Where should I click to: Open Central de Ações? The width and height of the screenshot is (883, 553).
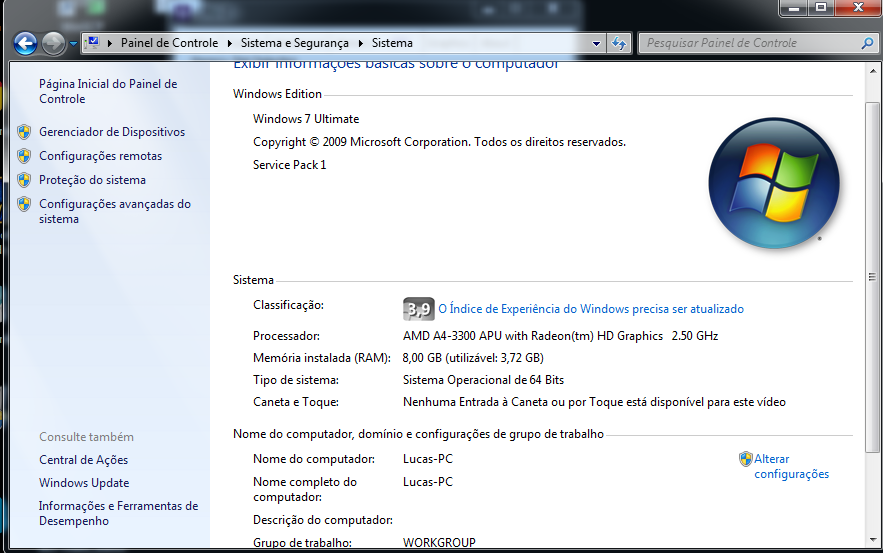(83, 460)
